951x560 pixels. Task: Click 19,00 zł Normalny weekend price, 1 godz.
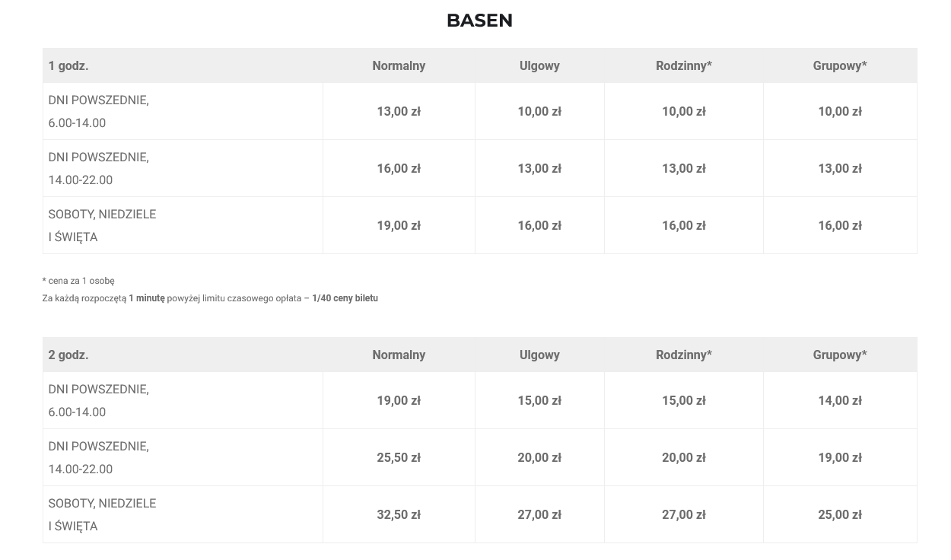[399, 225]
